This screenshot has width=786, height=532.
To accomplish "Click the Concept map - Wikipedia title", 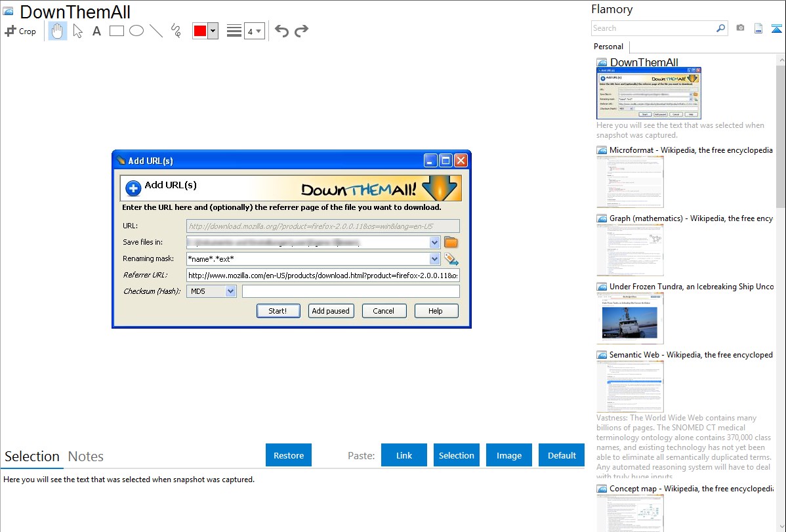I will tap(691, 488).
